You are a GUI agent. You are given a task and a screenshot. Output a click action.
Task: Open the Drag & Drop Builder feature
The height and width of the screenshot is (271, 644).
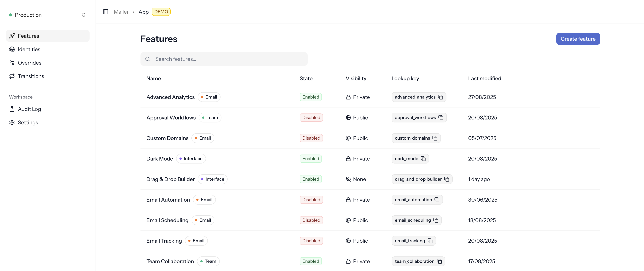pos(171,179)
